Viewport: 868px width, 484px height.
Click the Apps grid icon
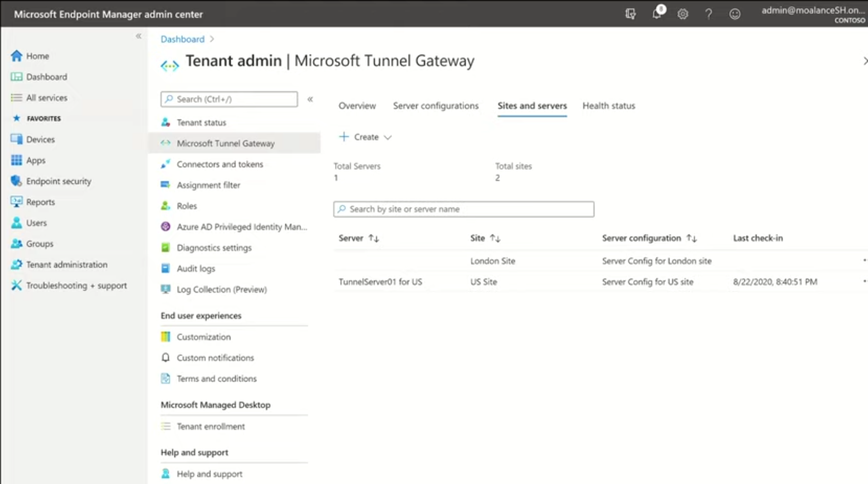17,160
